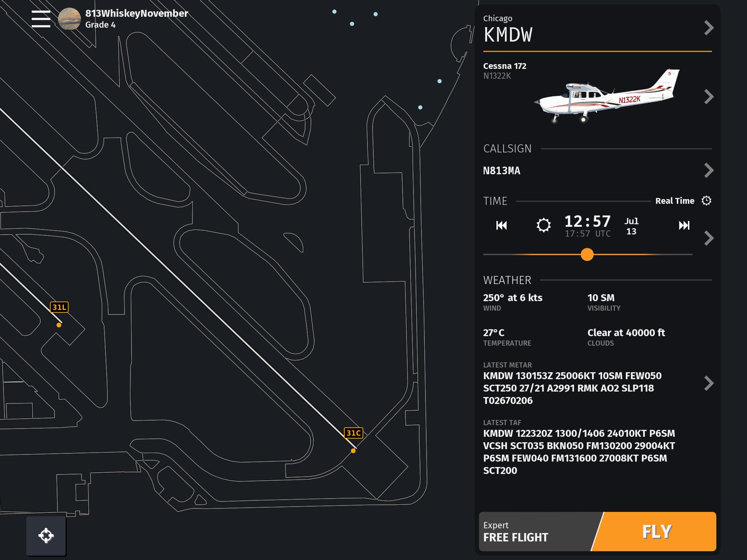Expand Cessna 172 aircraft selection

(x=709, y=96)
